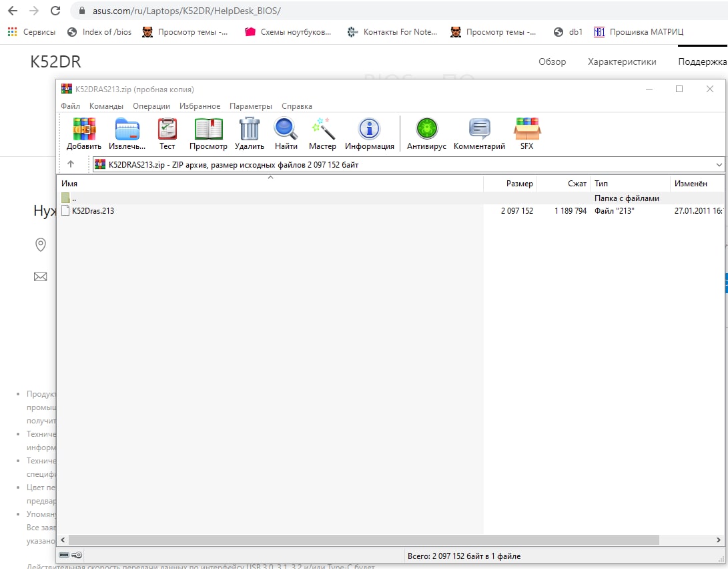Expand the archive path dropdown arrow
Image resolution: width=728 pixels, height=569 pixels.
719,164
